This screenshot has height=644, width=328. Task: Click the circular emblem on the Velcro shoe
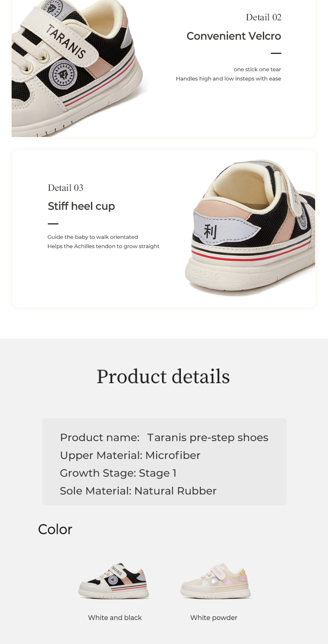coord(63,74)
